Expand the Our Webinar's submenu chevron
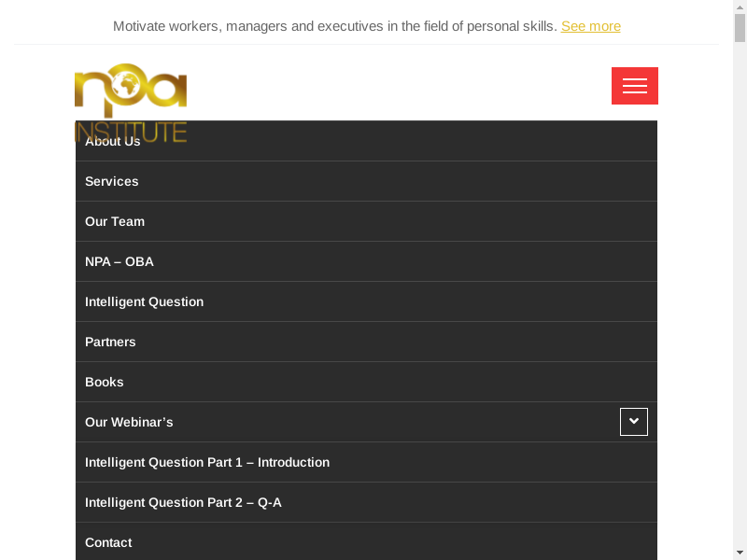Image resolution: width=747 pixels, height=560 pixels. click(634, 422)
